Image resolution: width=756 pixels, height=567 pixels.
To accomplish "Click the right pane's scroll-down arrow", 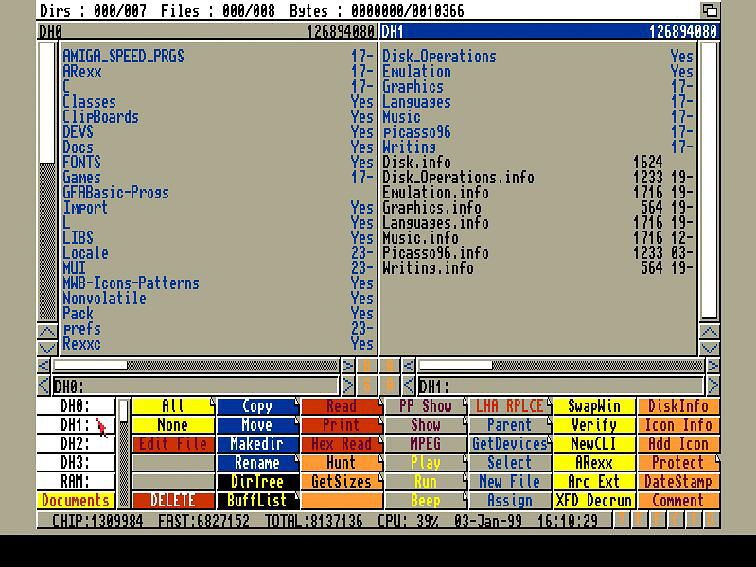I will [709, 347].
